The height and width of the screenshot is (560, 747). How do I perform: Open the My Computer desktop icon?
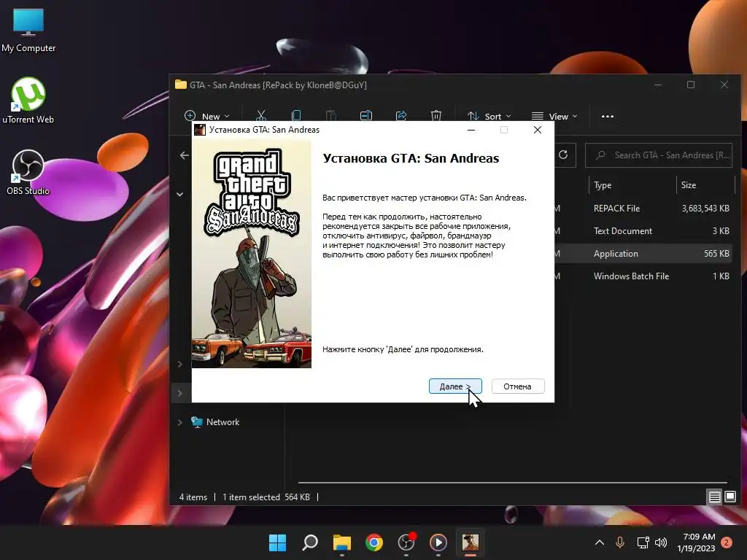tap(28, 31)
